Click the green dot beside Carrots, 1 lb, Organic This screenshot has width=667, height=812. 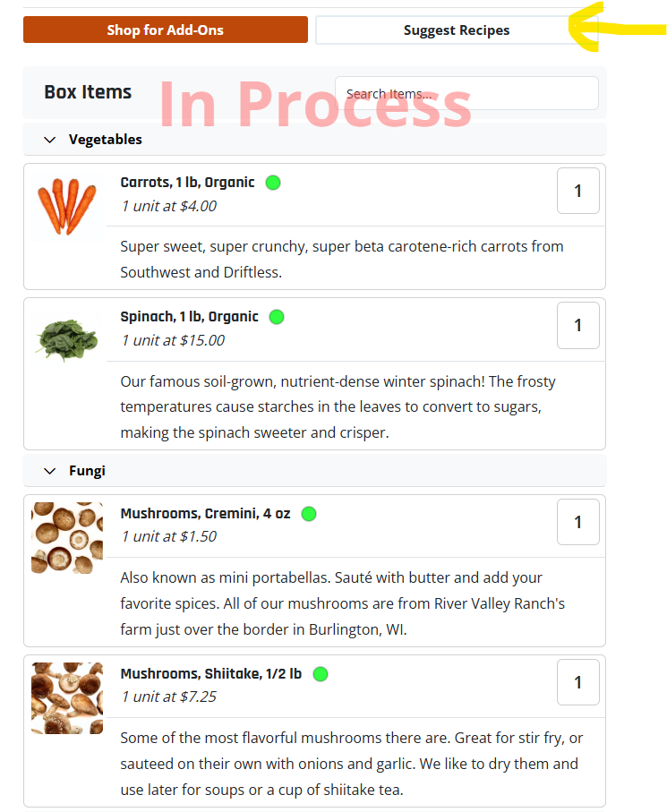point(273,183)
